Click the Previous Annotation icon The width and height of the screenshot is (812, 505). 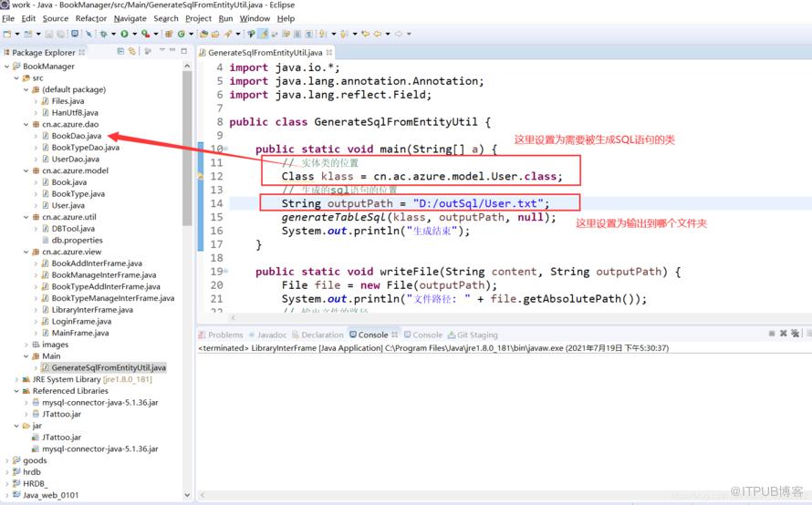click(343, 34)
